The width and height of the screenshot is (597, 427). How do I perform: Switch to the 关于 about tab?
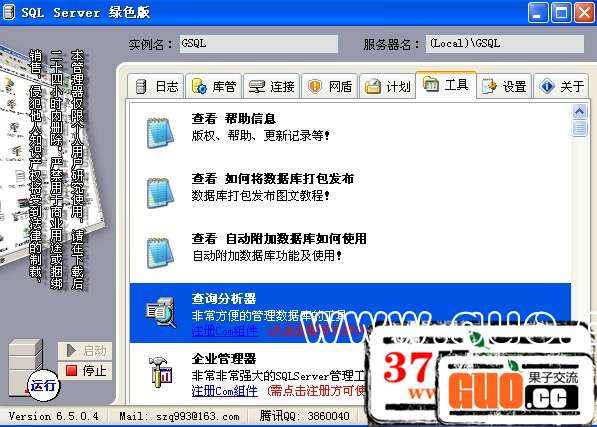pyautogui.click(x=561, y=86)
